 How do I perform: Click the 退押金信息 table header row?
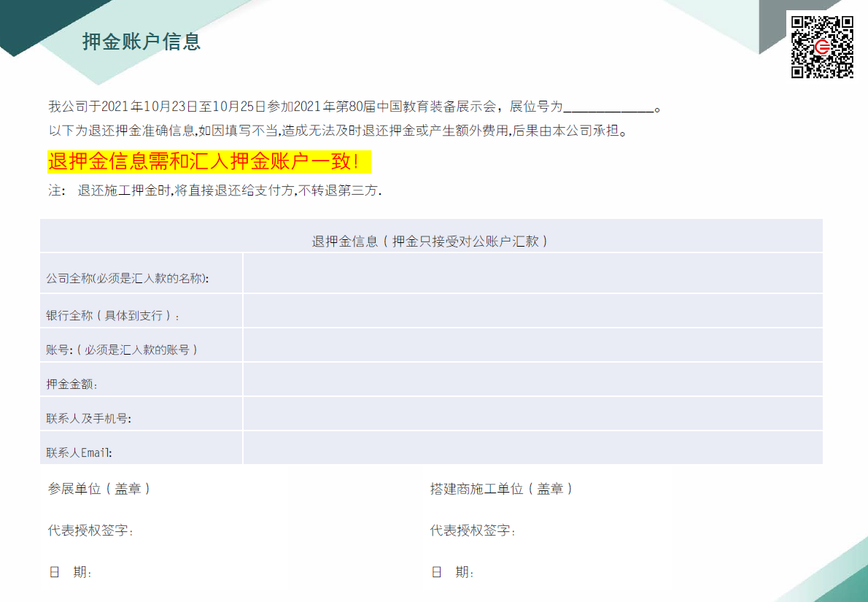(430, 241)
